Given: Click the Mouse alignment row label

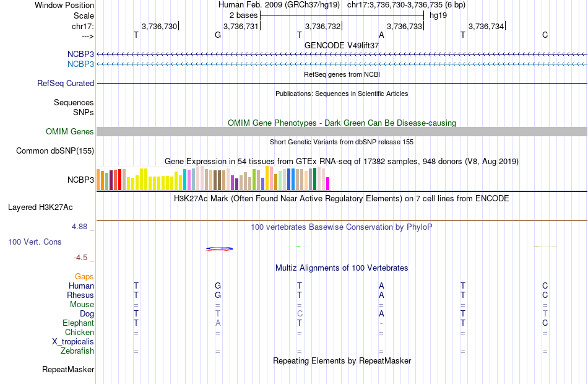Looking at the screenshot, I should coord(82,305).
